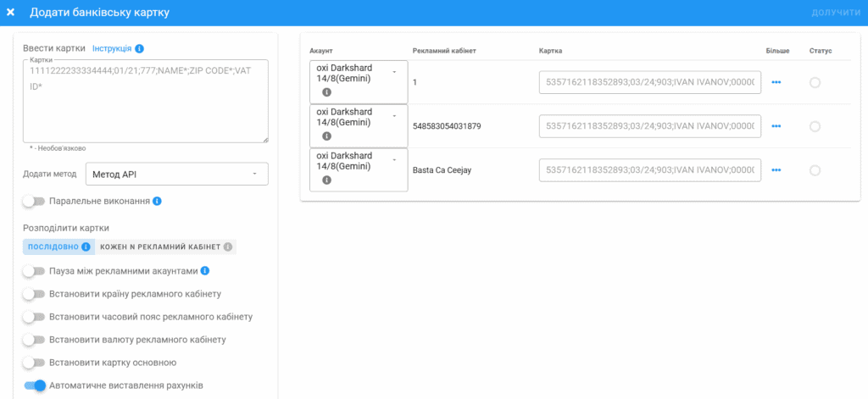Click info icon on Кожен N рекламний кабінет
The width and height of the screenshot is (868, 399).
point(227,247)
